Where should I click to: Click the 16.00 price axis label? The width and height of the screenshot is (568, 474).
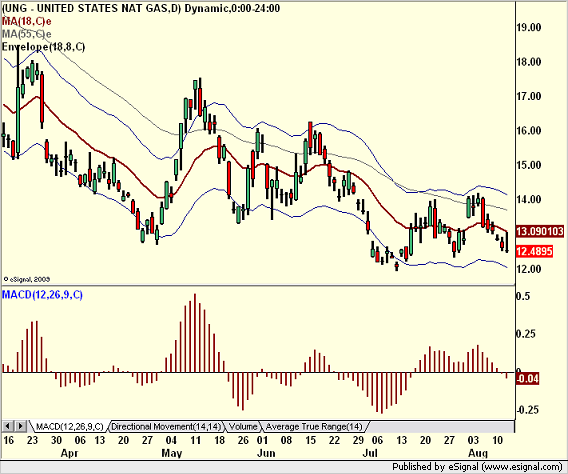529,131
